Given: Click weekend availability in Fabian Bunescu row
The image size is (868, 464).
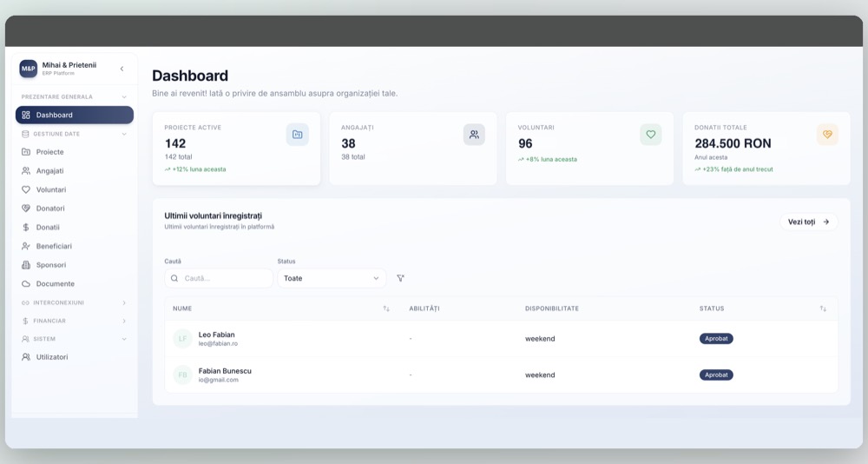Looking at the screenshot, I should pyautogui.click(x=540, y=375).
